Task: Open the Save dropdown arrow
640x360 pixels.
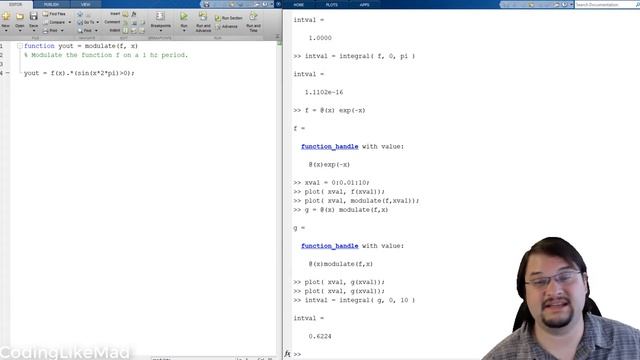Action: (33, 31)
